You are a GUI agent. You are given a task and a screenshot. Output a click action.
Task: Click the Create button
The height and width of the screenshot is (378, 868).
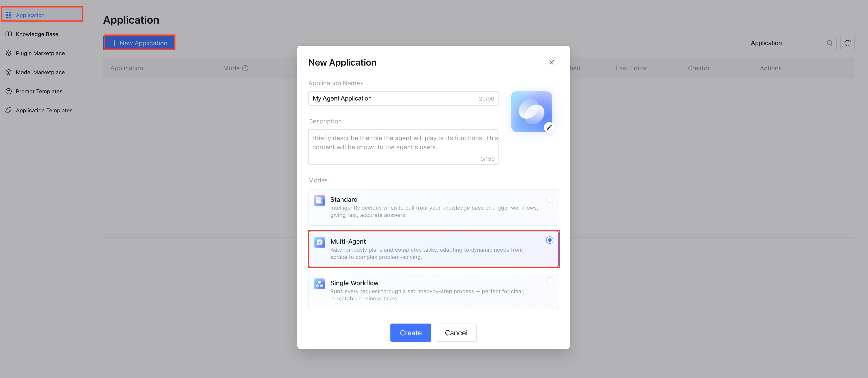tap(410, 333)
